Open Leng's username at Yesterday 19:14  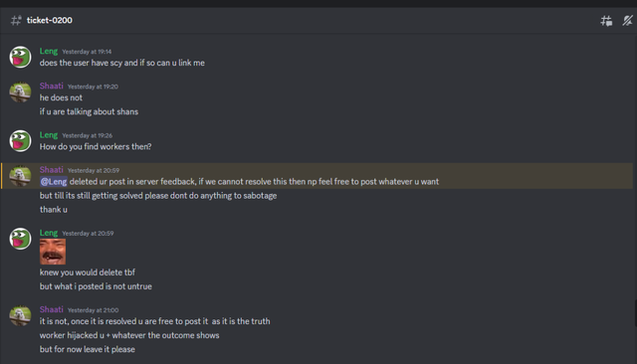coord(49,51)
